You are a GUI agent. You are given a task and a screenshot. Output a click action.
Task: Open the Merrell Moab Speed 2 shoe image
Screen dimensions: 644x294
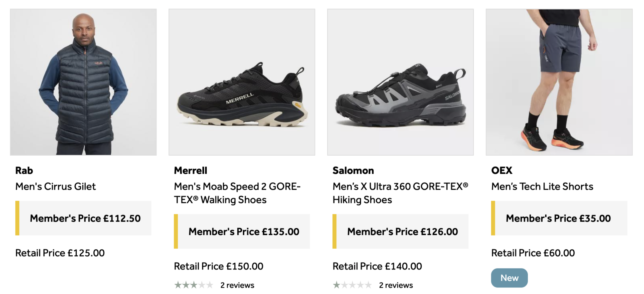[242, 82]
